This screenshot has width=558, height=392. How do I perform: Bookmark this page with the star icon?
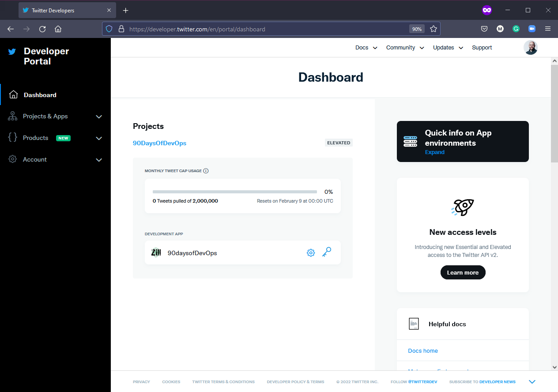434,29
